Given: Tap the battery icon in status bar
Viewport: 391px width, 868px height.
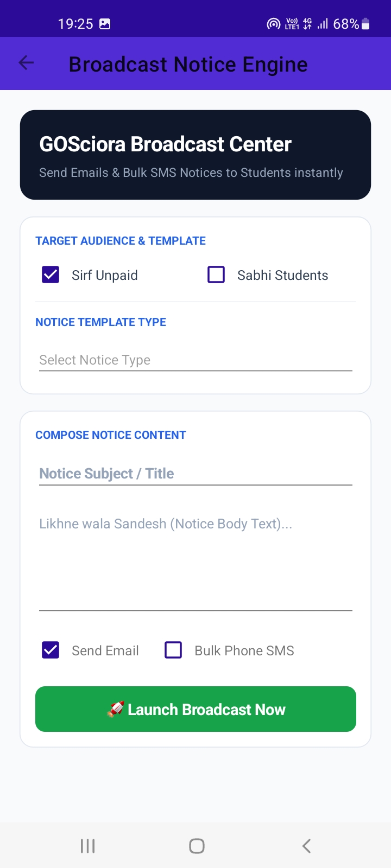Looking at the screenshot, I should click(365, 24).
